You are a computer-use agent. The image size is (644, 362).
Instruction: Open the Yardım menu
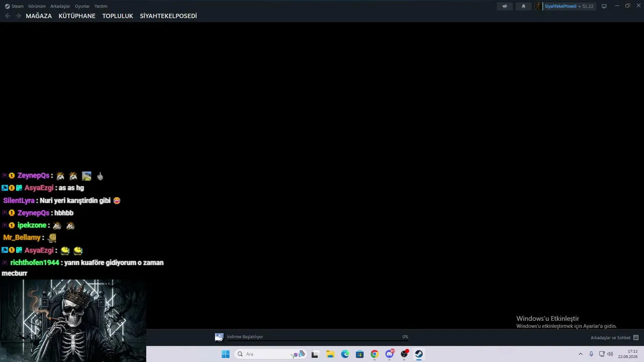(x=101, y=6)
